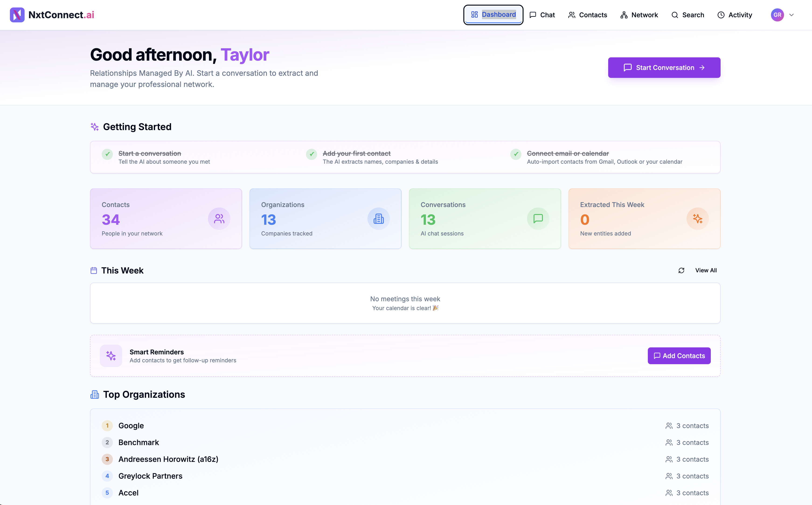The image size is (812, 505).
Task: Click the rank 1 badge next to Google
Action: click(x=107, y=425)
